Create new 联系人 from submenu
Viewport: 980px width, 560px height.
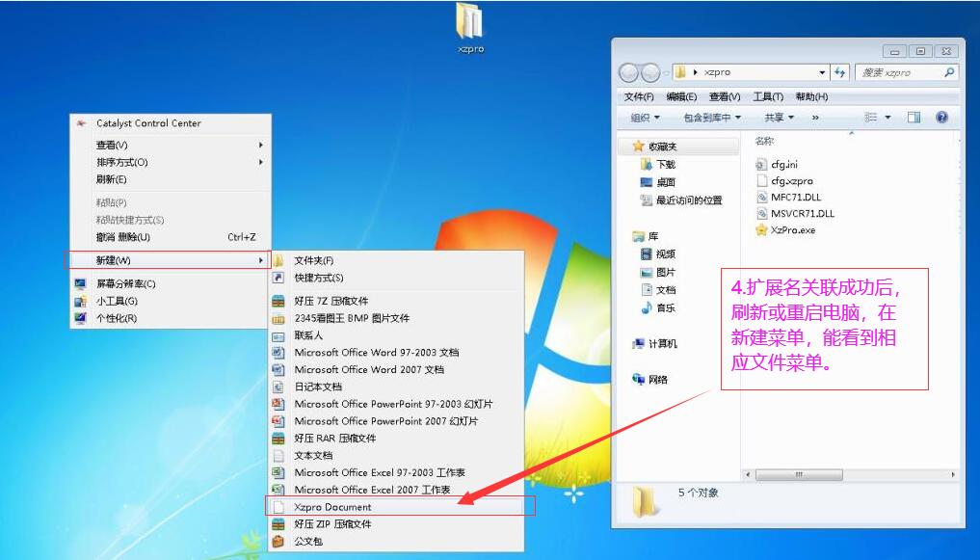pos(396,335)
